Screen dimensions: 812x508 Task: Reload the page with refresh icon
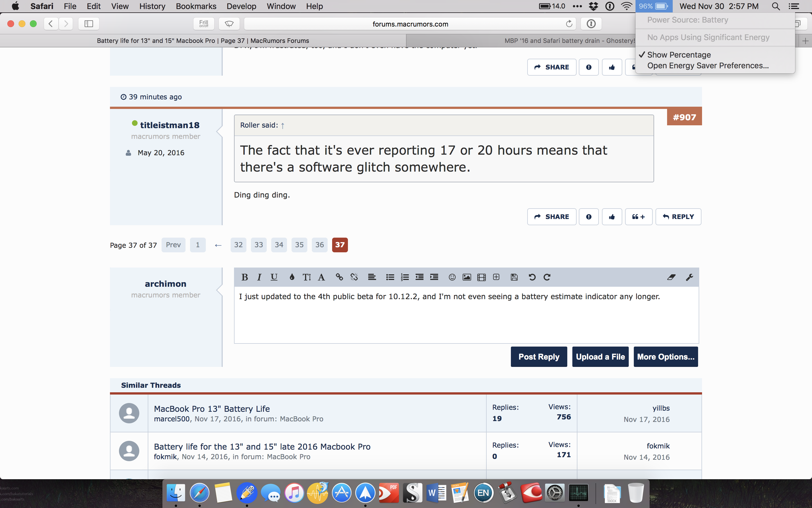[569, 24]
